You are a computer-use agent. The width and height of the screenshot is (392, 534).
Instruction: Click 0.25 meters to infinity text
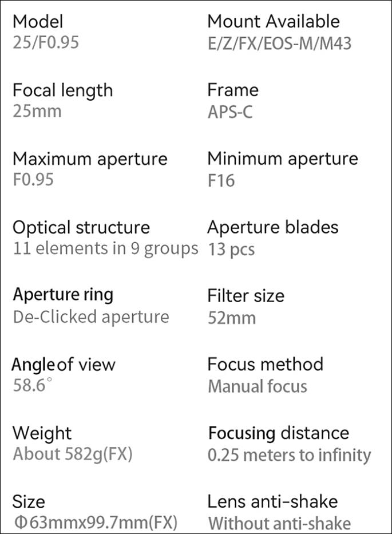(290, 455)
